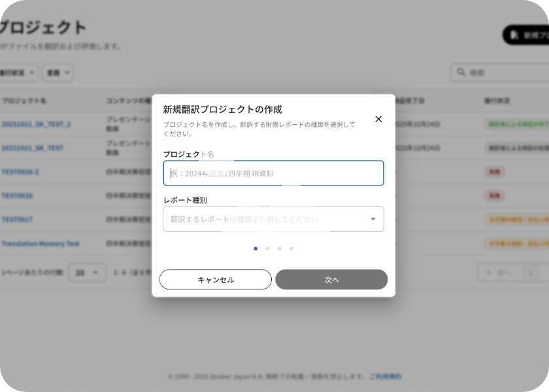Click the new project button icon
The height and width of the screenshot is (392, 549).
tap(515, 35)
